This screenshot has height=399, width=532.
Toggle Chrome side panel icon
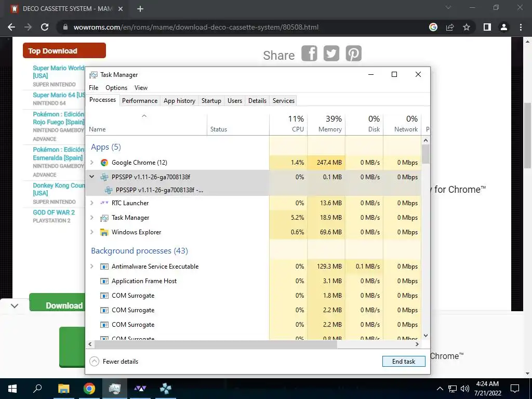coord(487,27)
